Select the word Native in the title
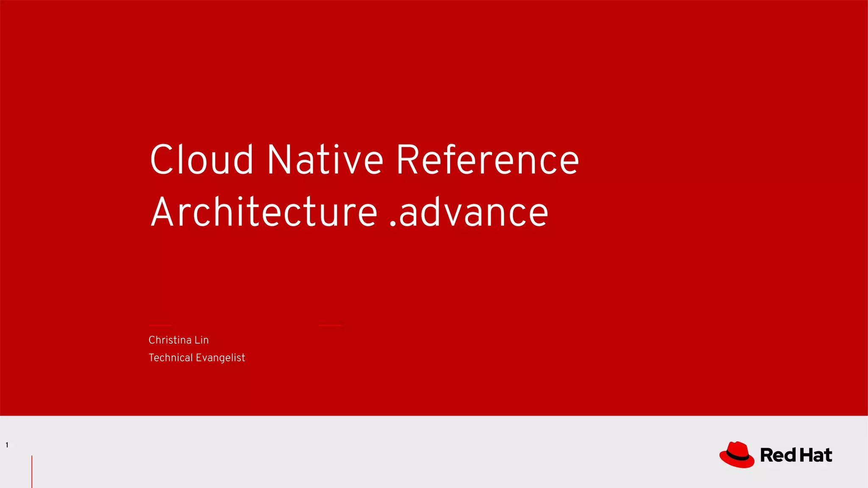This screenshot has width=868, height=488. (325, 160)
